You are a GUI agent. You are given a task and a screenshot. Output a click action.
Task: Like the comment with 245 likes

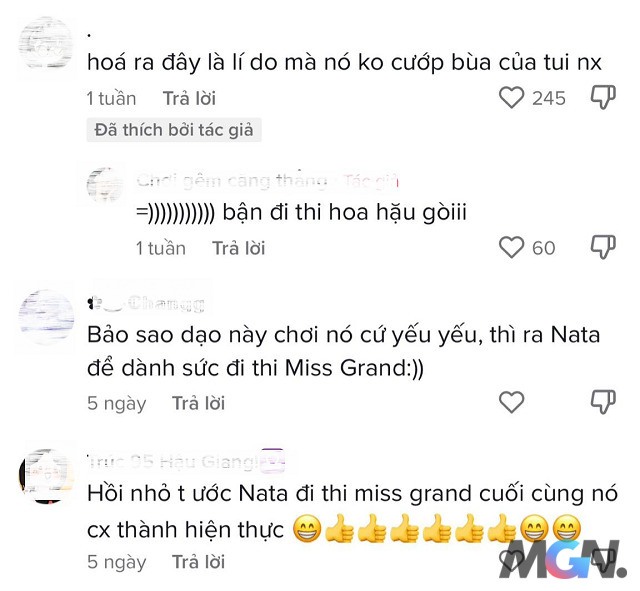tap(511, 98)
